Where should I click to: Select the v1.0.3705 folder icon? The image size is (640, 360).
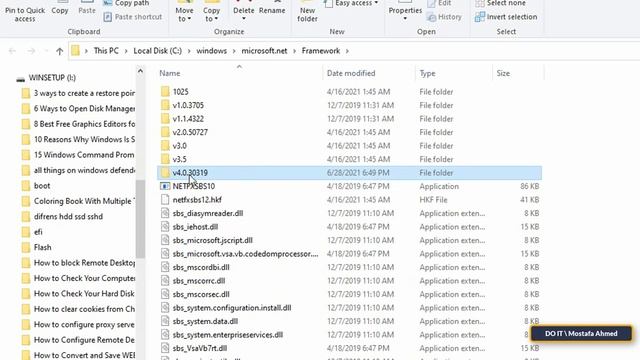(165, 105)
